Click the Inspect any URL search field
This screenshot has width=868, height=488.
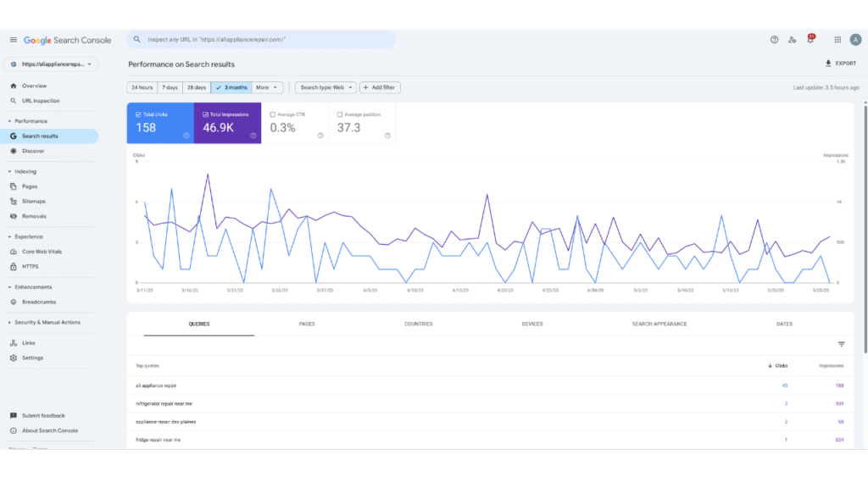coord(261,40)
